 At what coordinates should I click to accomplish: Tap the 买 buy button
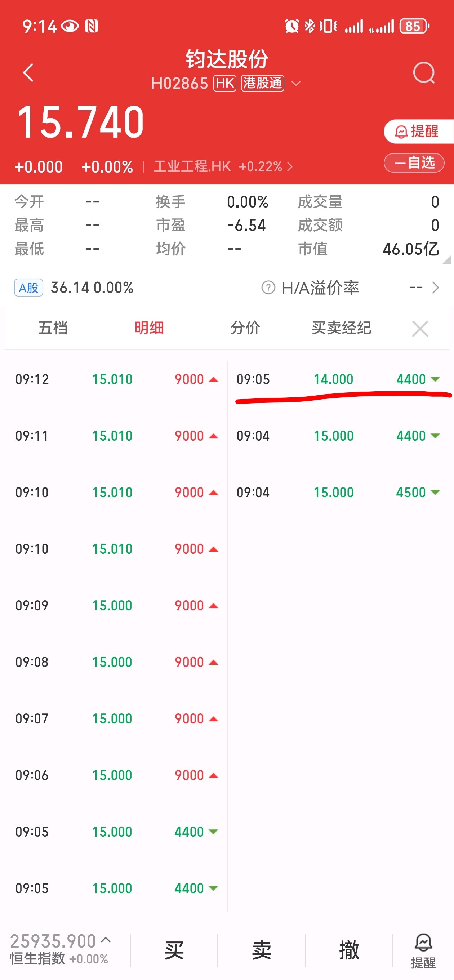[174, 950]
